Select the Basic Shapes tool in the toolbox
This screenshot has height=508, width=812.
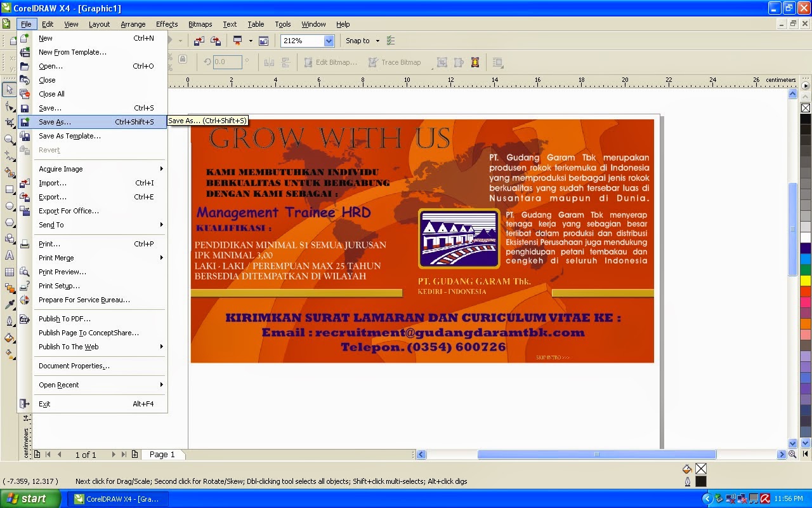click(10, 239)
